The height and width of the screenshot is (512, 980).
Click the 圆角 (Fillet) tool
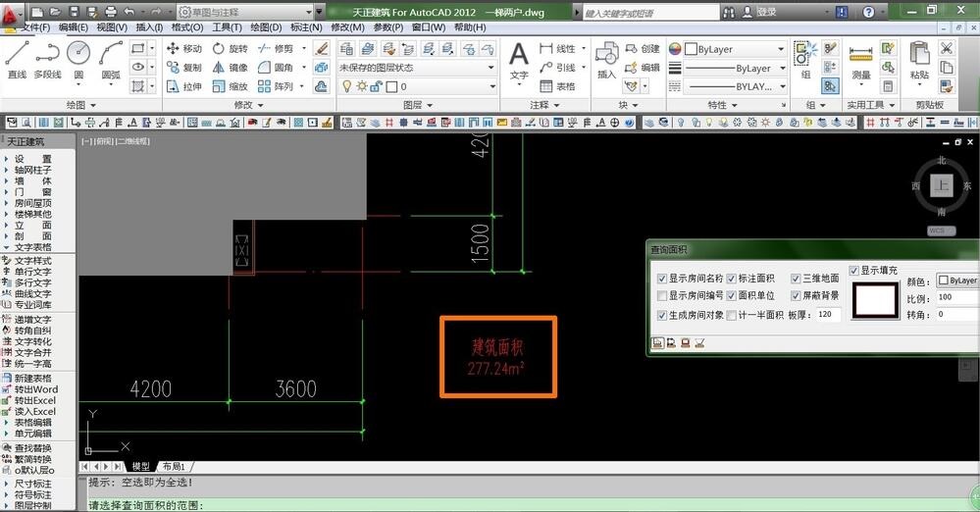point(276,67)
